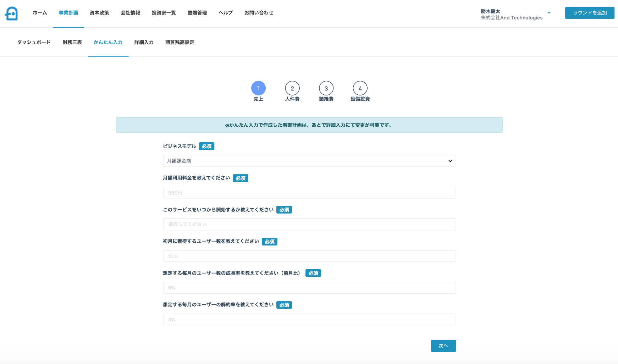Switch to 財務三表 tab
618x364 pixels.
[x=72, y=42]
